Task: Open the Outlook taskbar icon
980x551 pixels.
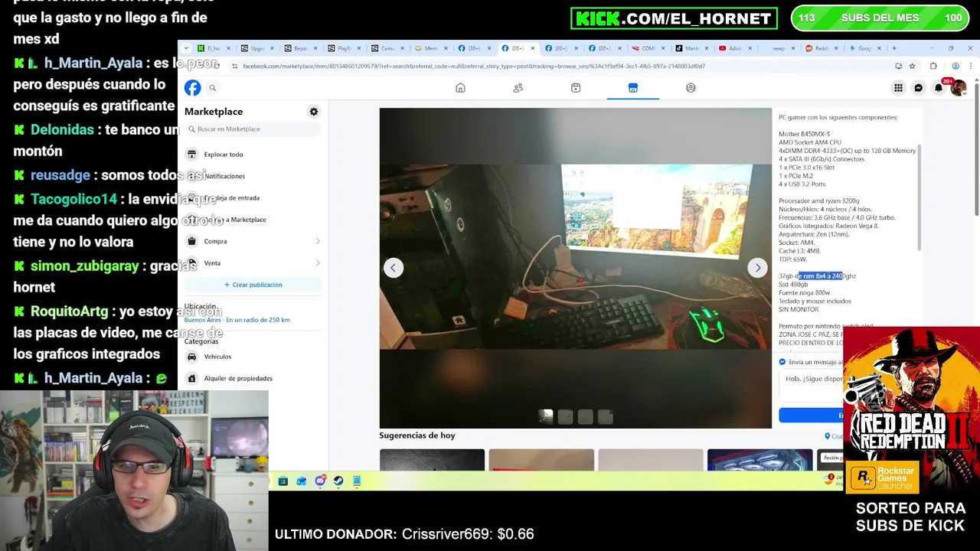Action: click(x=302, y=481)
